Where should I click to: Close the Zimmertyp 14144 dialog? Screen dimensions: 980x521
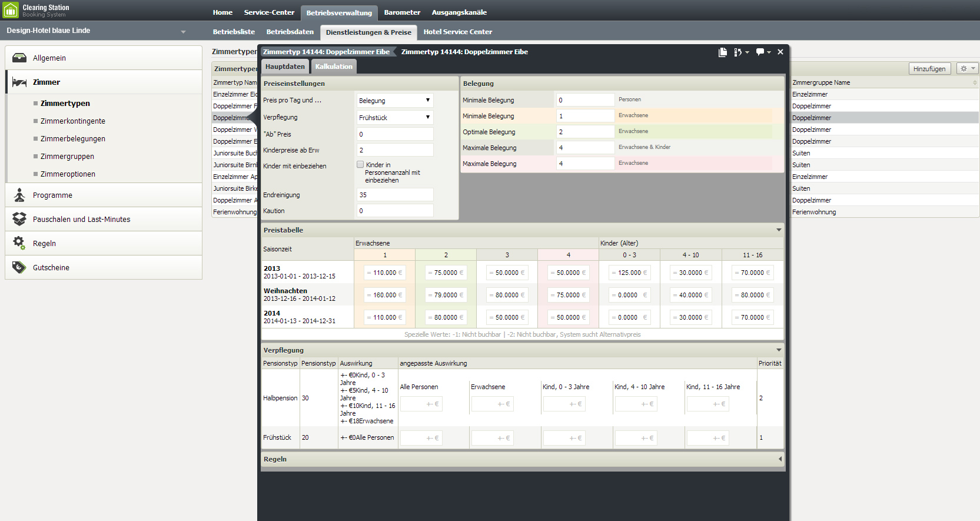[780, 52]
